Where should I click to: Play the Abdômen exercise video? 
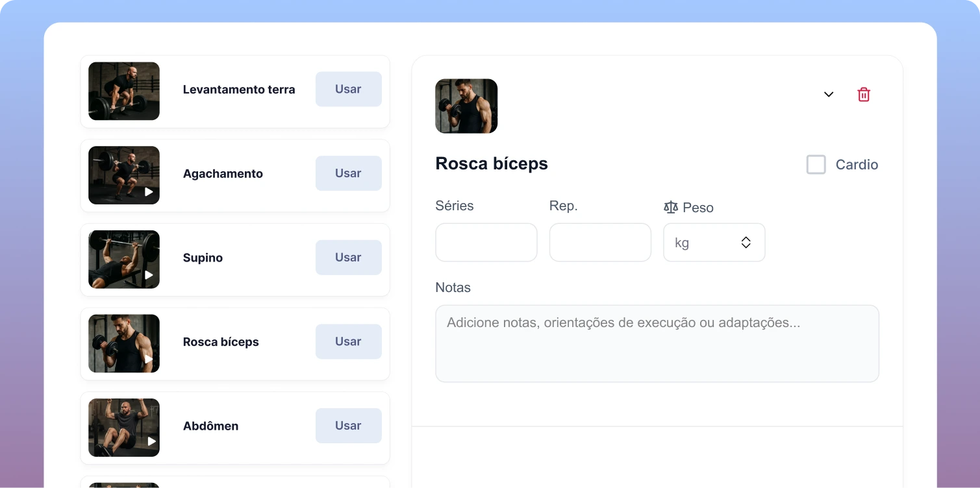pos(151,441)
